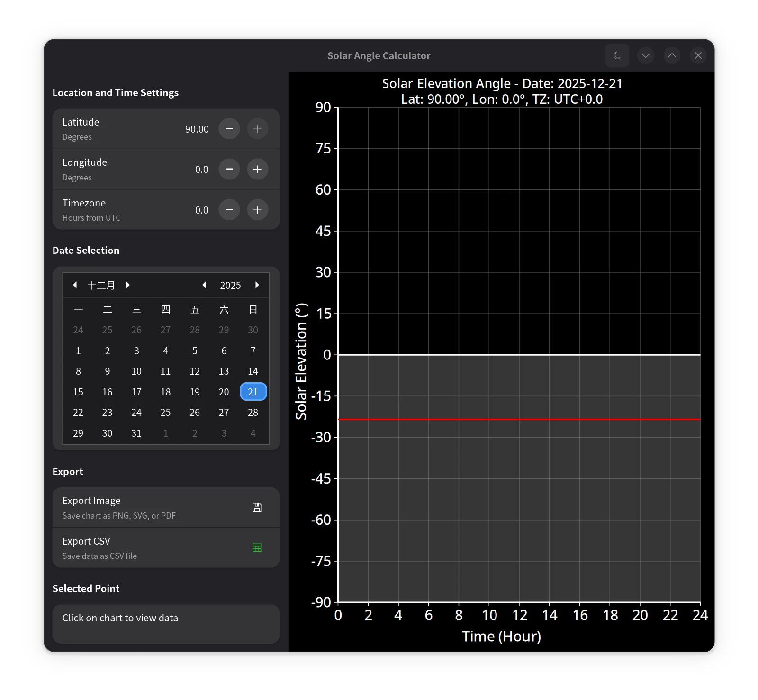
Task: Edit the Longitude value 0.0 field
Action: tap(201, 170)
